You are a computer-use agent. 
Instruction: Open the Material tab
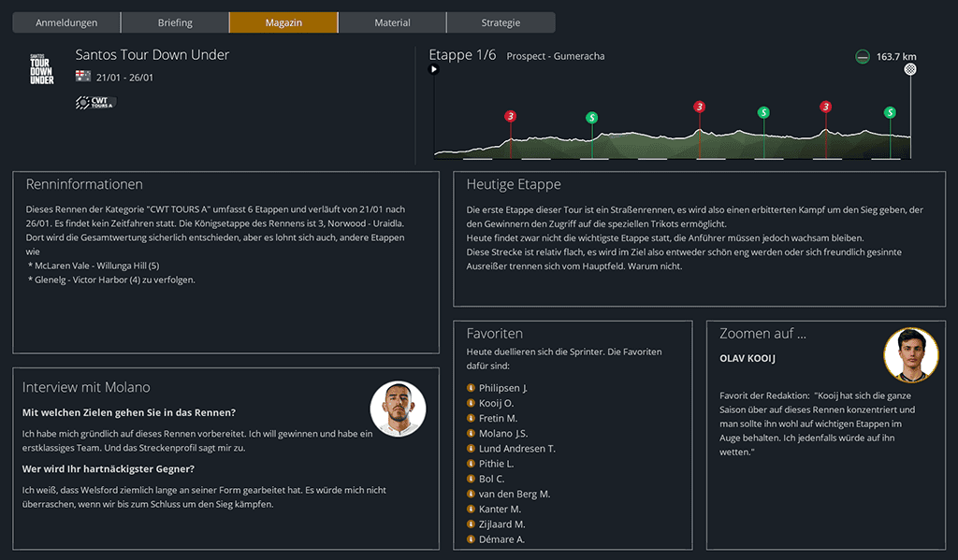[x=392, y=22]
